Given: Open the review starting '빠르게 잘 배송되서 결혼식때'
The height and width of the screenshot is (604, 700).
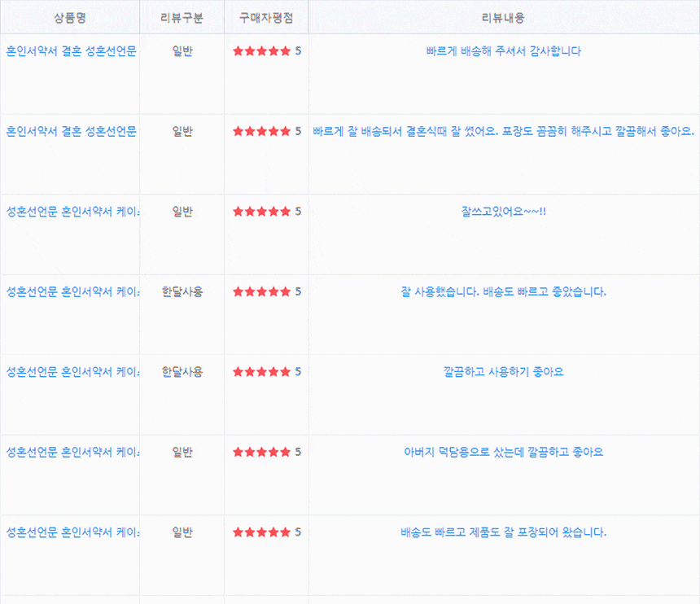Looking at the screenshot, I should [503, 131].
